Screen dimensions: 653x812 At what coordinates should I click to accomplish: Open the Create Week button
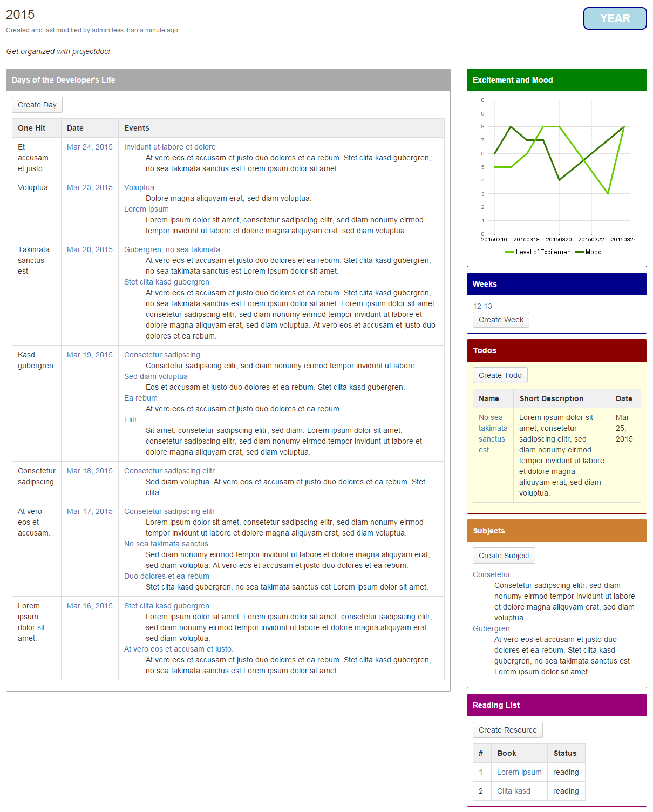tap(500, 320)
